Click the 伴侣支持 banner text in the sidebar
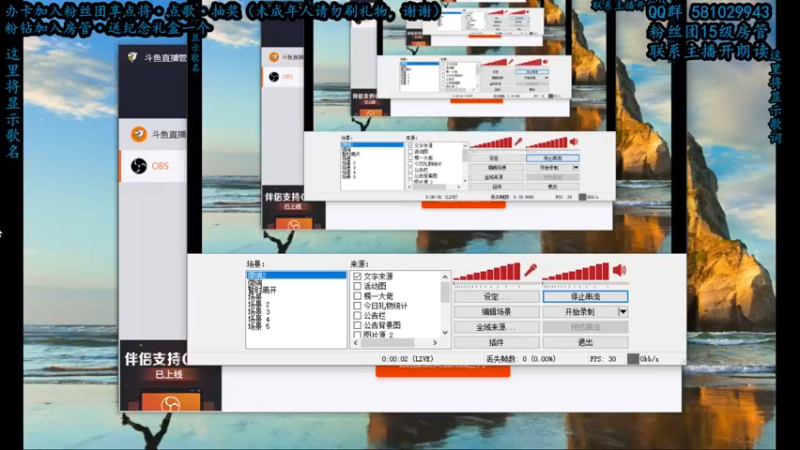 pos(156,359)
